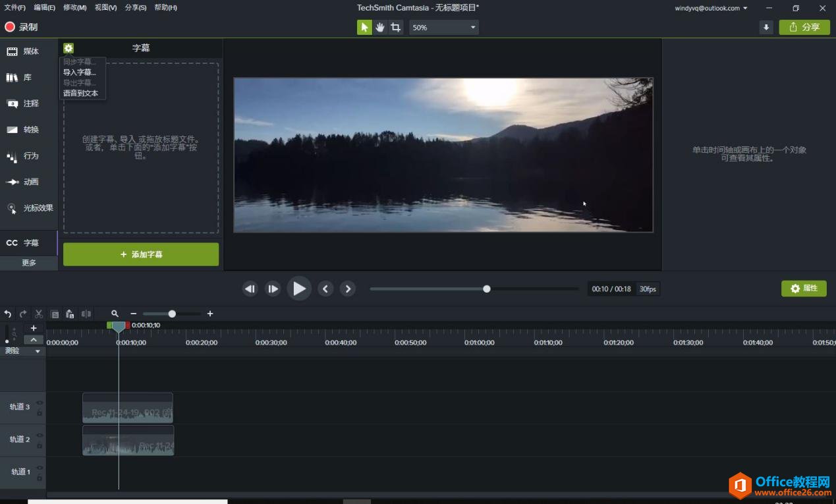
Task: Expand the 测验 quiz track dropdown
Action: [x=38, y=351]
